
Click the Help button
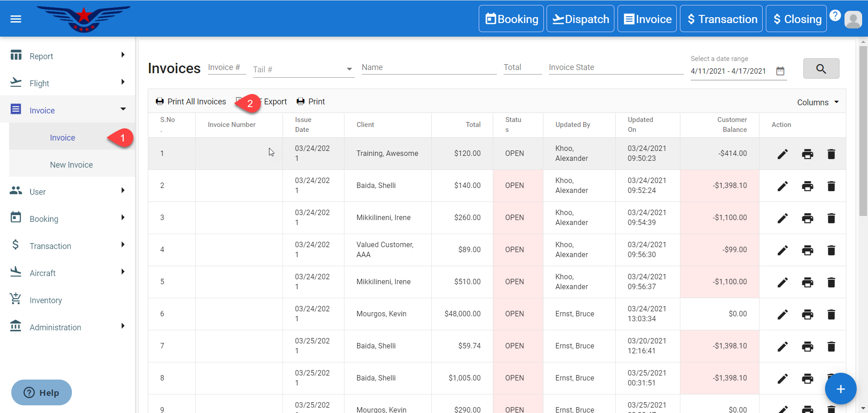[x=42, y=393]
